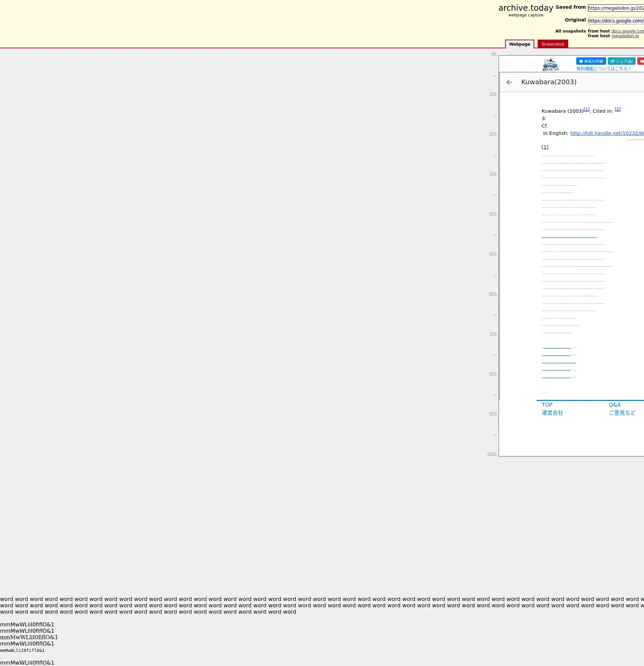Viewport: 644px width, 666px height.
Task: Click the Saved from URL field
Action: 615,8
